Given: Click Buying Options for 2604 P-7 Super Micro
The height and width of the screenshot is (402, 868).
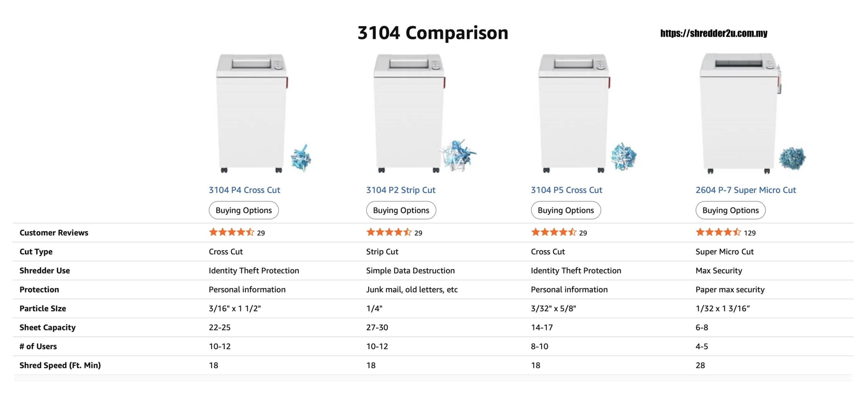Looking at the screenshot, I should pos(730,210).
